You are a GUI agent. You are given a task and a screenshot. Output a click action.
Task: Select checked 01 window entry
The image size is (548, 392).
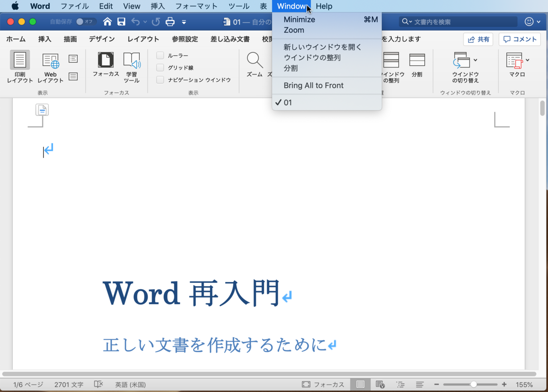tap(327, 103)
